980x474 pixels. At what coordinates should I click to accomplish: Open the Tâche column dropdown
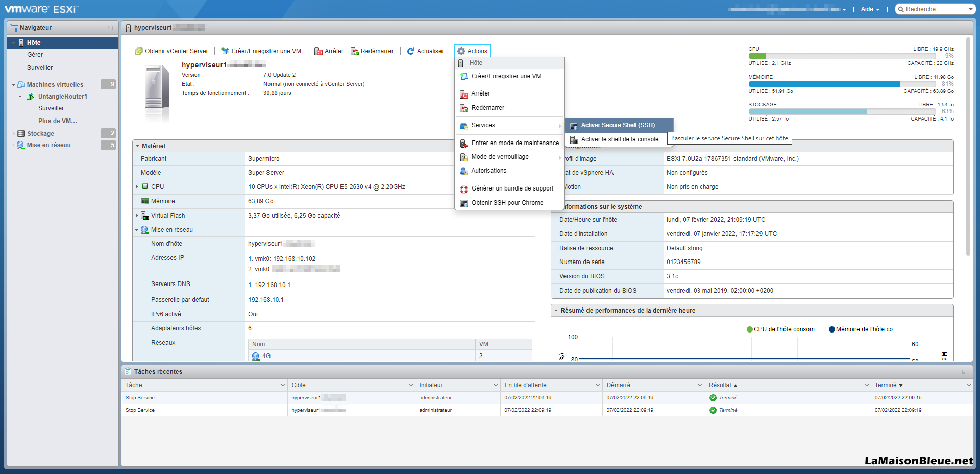point(283,385)
